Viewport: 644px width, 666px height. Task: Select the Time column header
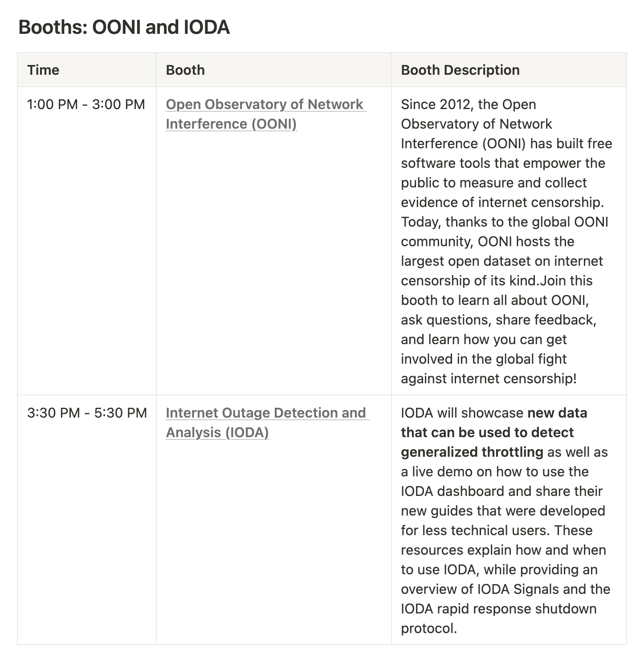click(43, 70)
